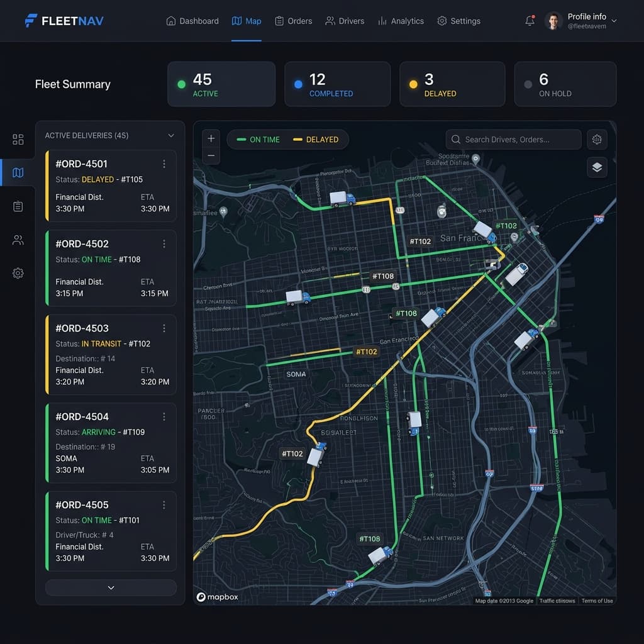The image size is (644, 644).
Task: Click truck icon at top of map
Action: (x=341, y=199)
